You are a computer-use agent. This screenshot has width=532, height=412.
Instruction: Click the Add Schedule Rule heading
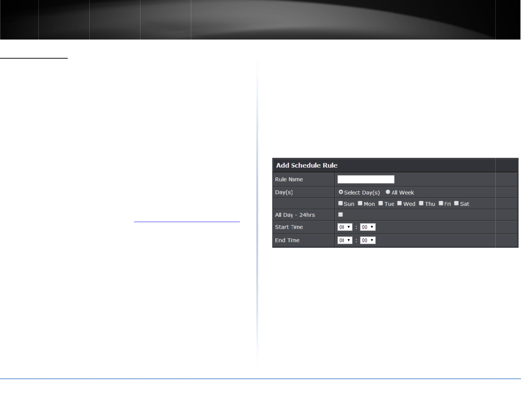pos(307,165)
